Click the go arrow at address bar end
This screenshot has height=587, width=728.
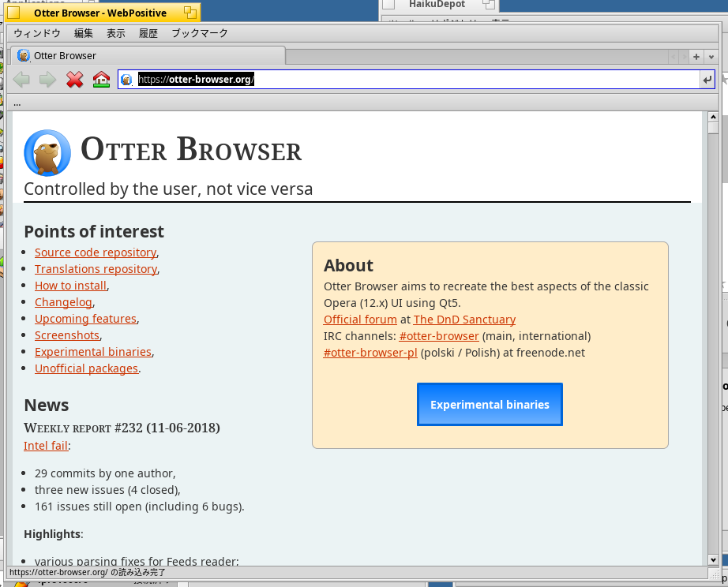click(707, 80)
